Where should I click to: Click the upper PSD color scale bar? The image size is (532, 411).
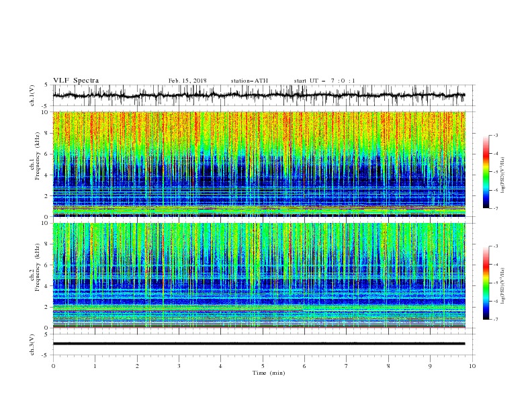click(x=486, y=171)
